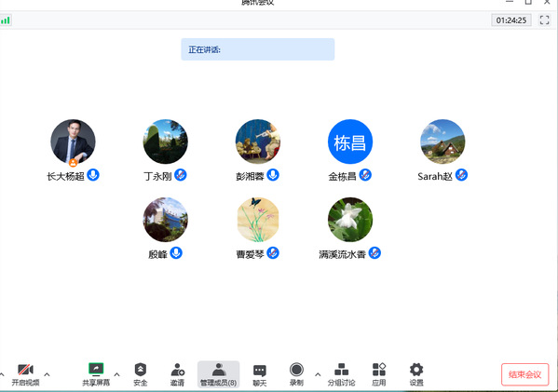Enter full screen with the corner icon
The image size is (558, 392).
[544, 20]
